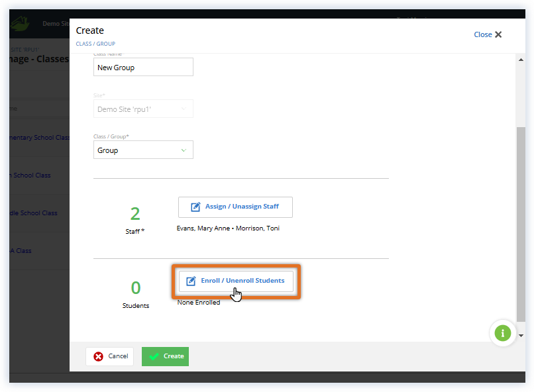Open the disabled Site dropdown
534x392 pixels.
[x=143, y=109]
